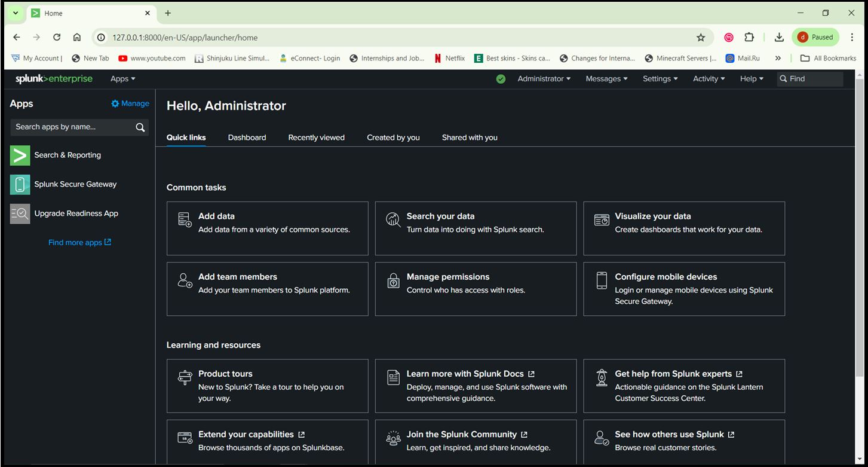Screen dimensions: 868x467
Task: Click the Find more apps link
Action: tap(79, 242)
